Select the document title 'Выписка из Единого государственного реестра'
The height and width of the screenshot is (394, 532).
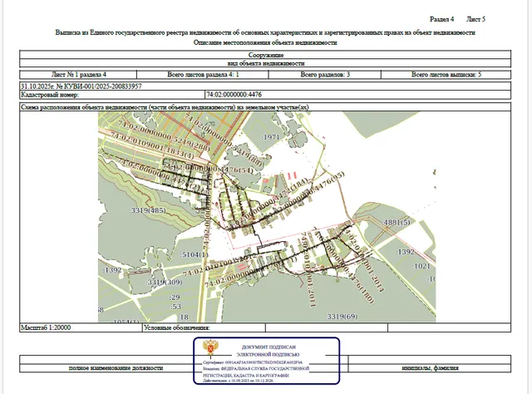(265, 32)
